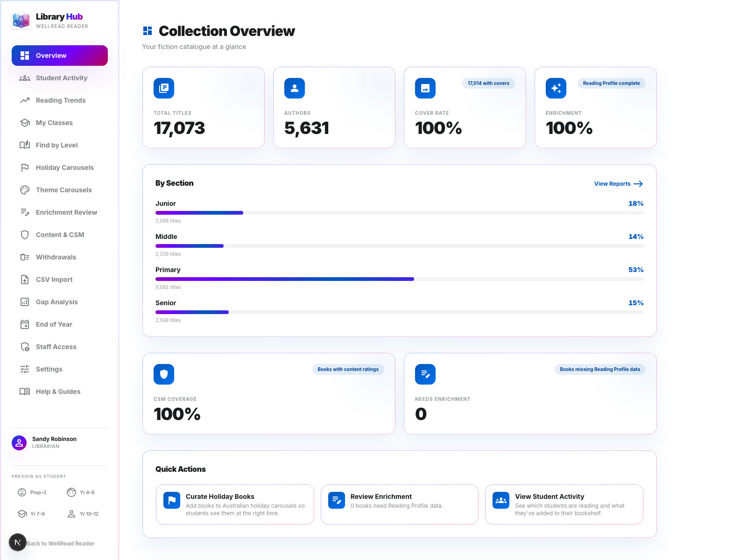Select the Curate Holiday Books quick action
Image resolution: width=747 pixels, height=560 pixels.
coord(234,504)
